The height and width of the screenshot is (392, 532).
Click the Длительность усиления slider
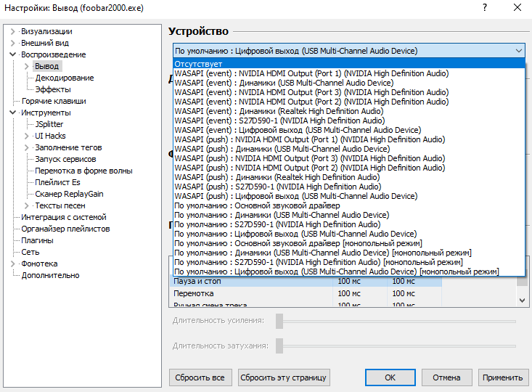tap(396, 321)
